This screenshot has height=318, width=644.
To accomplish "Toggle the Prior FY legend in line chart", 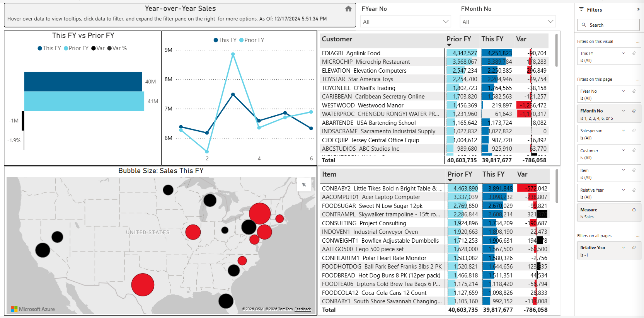I will click(x=252, y=40).
